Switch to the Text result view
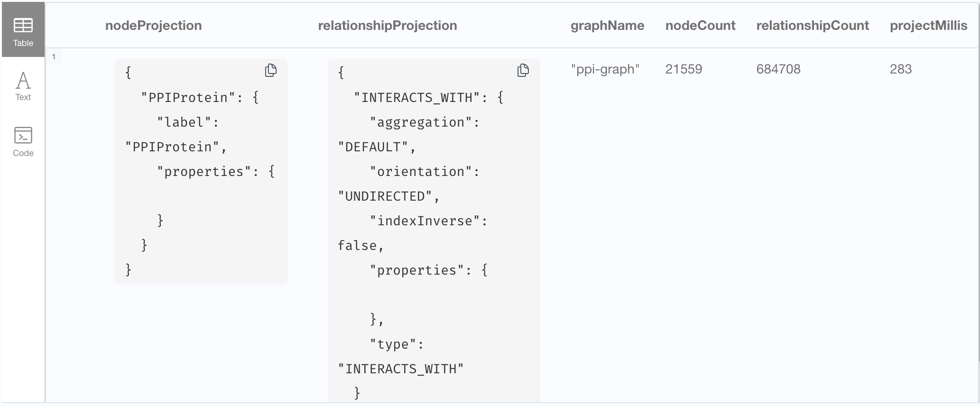980x406 pixels. 23,86
